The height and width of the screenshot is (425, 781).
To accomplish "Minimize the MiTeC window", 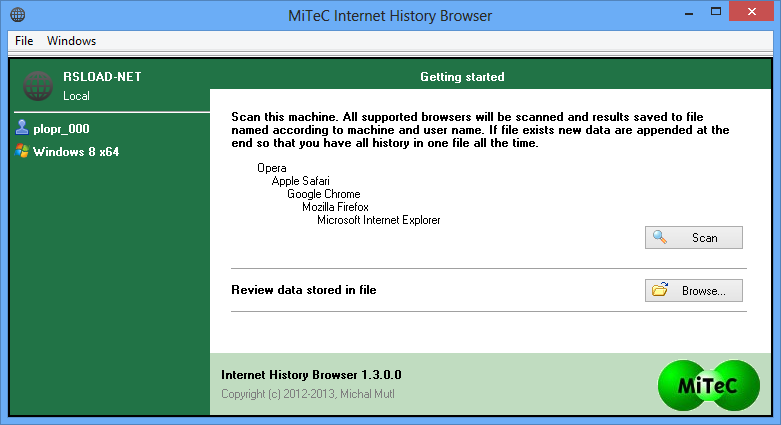I will point(689,12).
